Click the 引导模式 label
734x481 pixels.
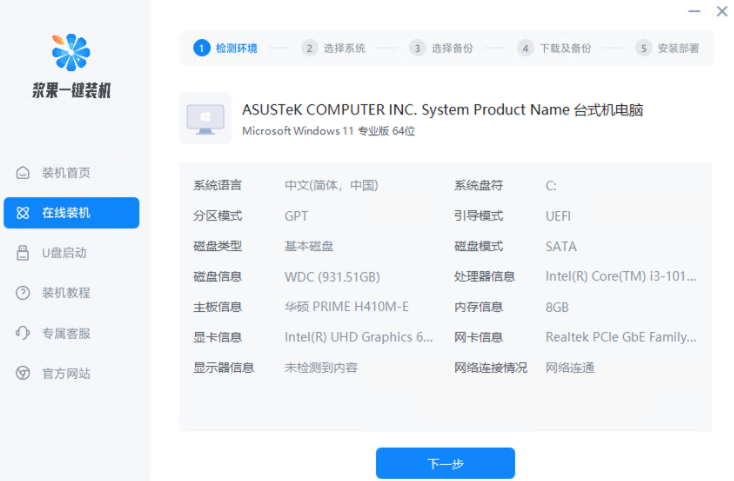(478, 216)
